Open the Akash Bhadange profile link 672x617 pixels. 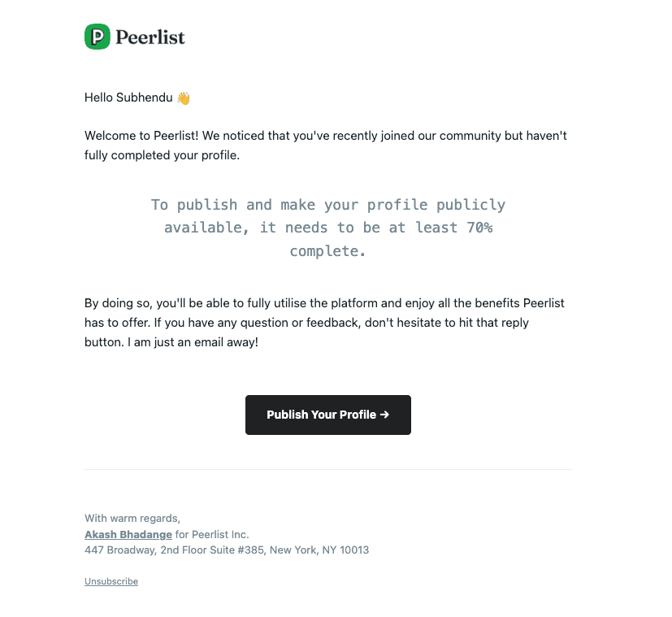coord(128,534)
